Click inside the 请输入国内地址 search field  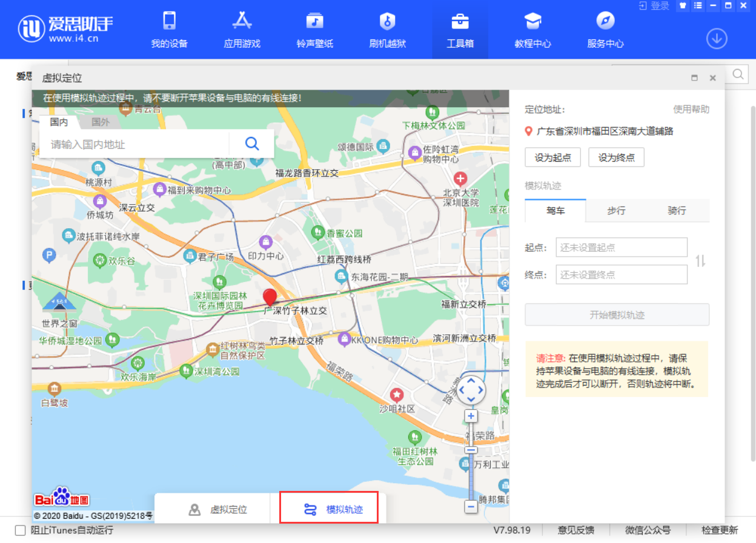click(133, 143)
